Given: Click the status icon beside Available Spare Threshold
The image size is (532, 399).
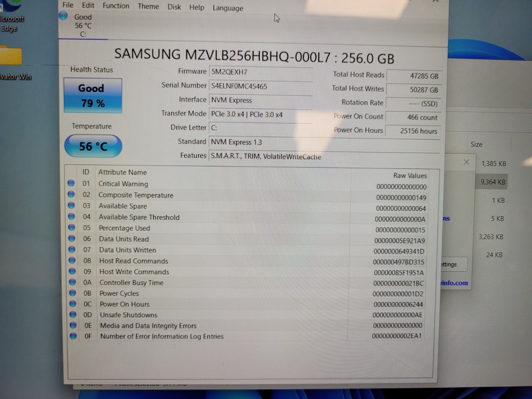Looking at the screenshot, I should (x=71, y=216).
